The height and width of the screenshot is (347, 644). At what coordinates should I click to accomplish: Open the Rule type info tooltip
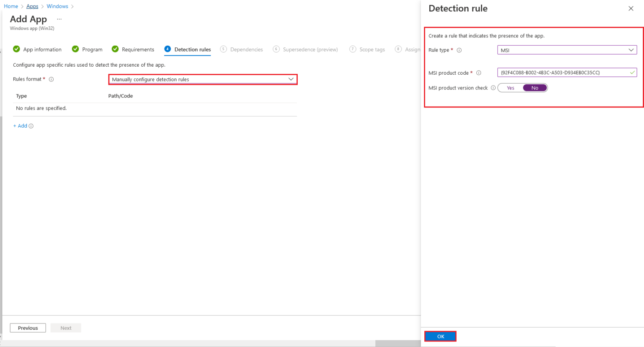(459, 50)
